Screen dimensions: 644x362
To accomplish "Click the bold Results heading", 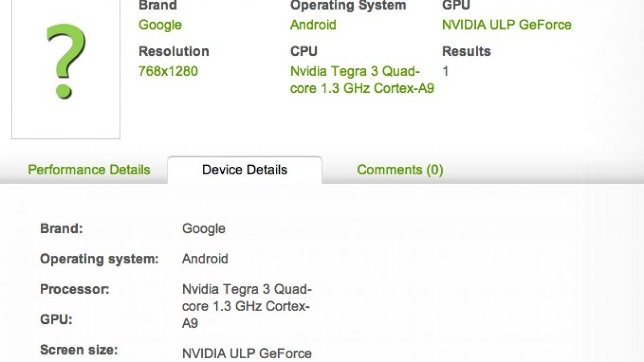I will click(x=466, y=51).
